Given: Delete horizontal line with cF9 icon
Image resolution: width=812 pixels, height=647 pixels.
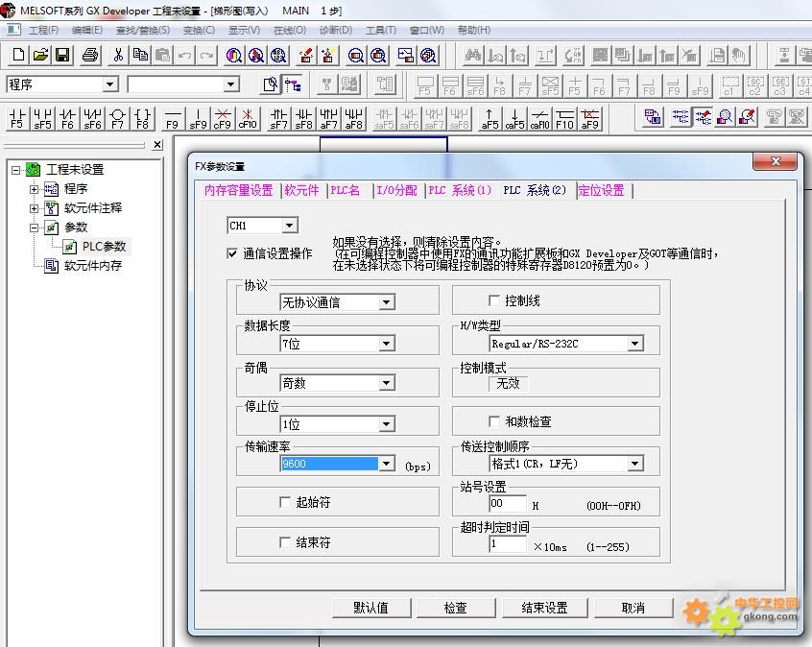Looking at the screenshot, I should pyautogui.click(x=223, y=119).
